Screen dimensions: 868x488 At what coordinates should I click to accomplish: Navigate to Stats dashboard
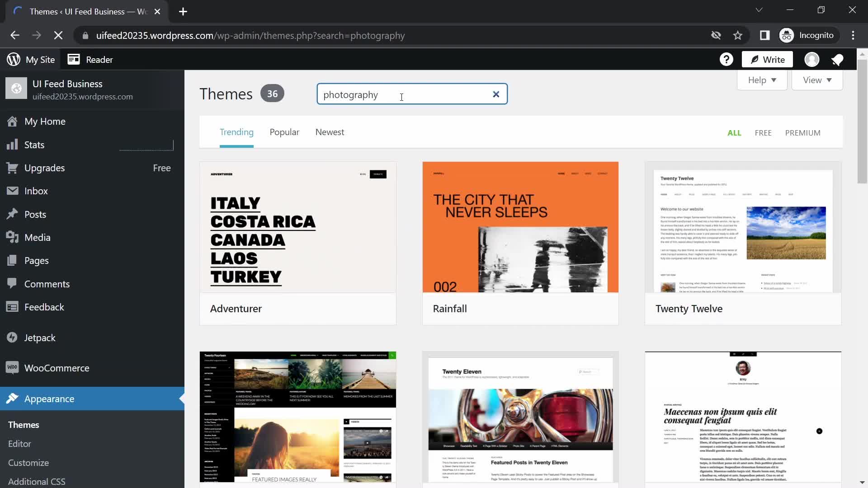coord(34,144)
